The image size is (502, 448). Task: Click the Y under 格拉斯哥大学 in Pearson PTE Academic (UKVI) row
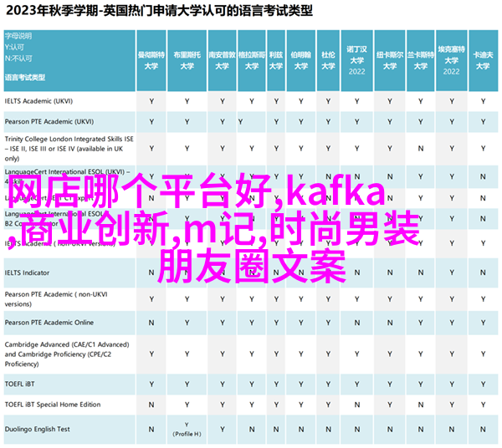tap(240, 122)
